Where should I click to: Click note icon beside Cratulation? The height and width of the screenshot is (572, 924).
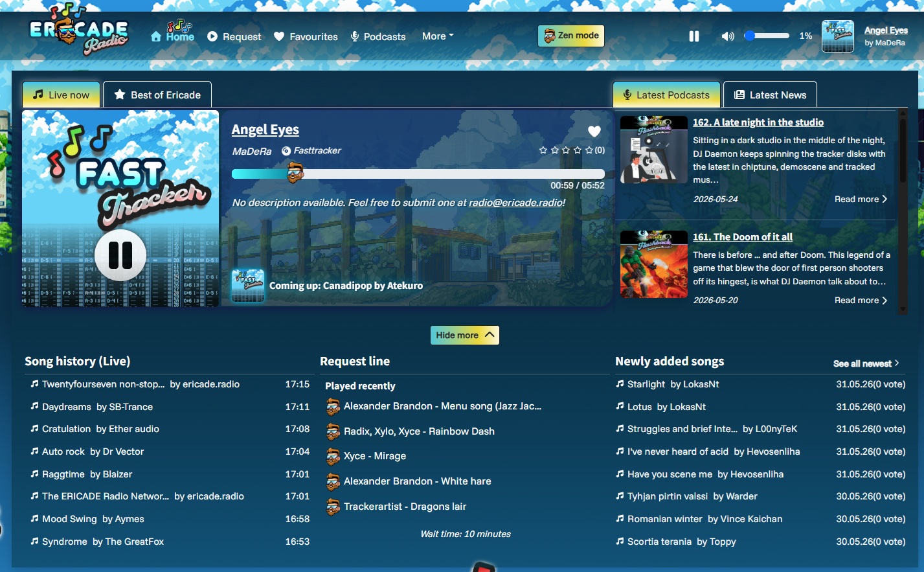point(34,428)
